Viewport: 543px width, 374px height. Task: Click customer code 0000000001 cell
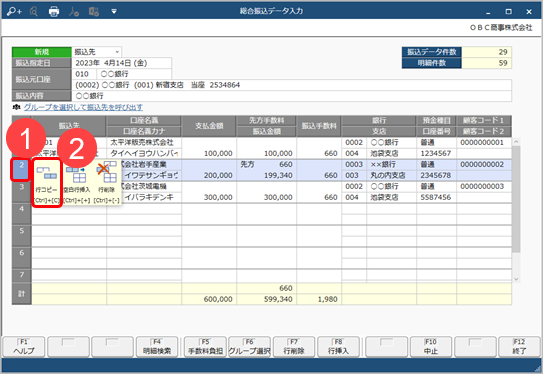(x=484, y=142)
